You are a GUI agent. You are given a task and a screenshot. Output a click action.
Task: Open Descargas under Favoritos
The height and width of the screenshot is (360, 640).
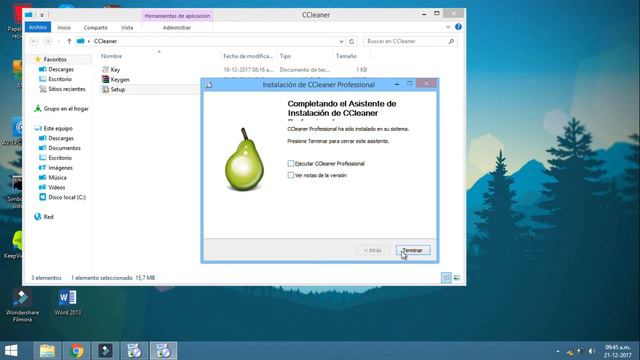coord(60,69)
